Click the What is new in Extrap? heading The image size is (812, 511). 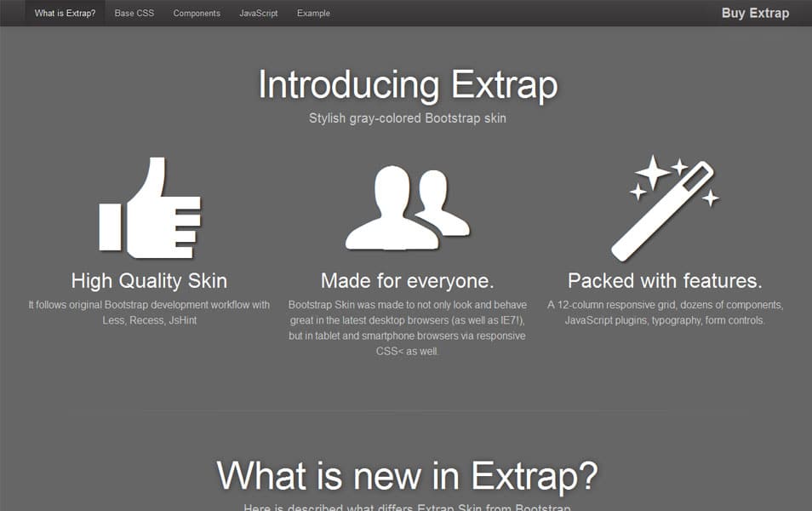(408, 476)
